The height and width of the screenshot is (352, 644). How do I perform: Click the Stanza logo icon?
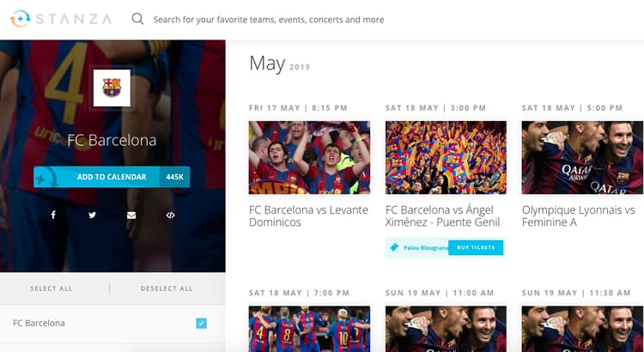[20, 19]
